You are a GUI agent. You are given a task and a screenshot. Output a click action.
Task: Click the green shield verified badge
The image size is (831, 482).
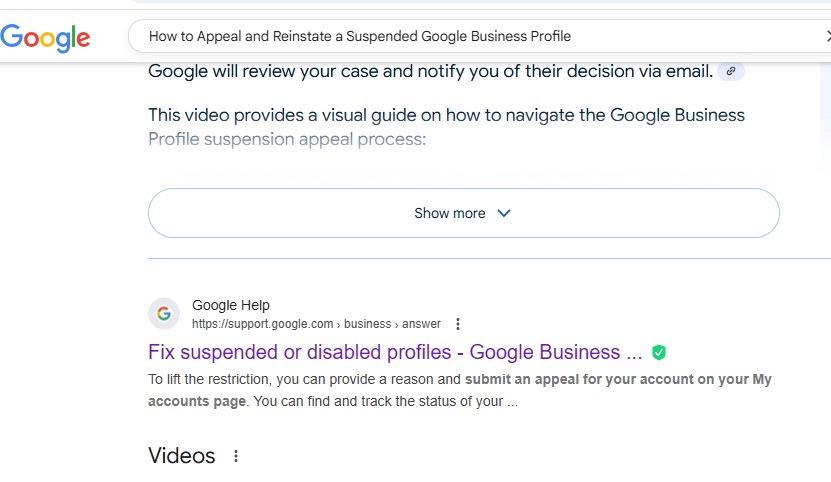[x=659, y=353]
